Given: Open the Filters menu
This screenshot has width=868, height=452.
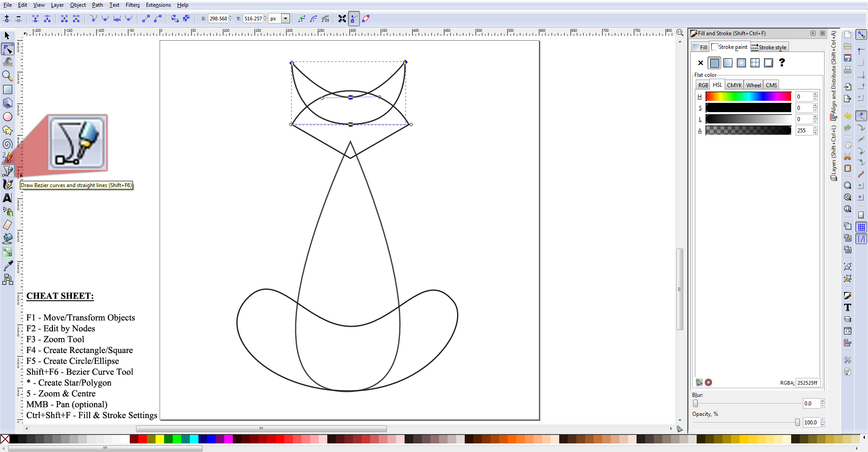Looking at the screenshot, I should coord(132,5).
